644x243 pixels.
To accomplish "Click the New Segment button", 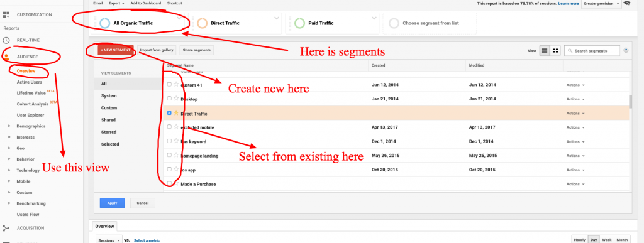I will click(x=116, y=50).
